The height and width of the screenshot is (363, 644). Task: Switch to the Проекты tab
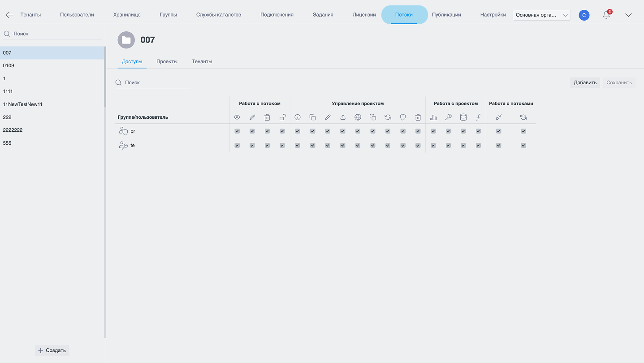click(167, 61)
